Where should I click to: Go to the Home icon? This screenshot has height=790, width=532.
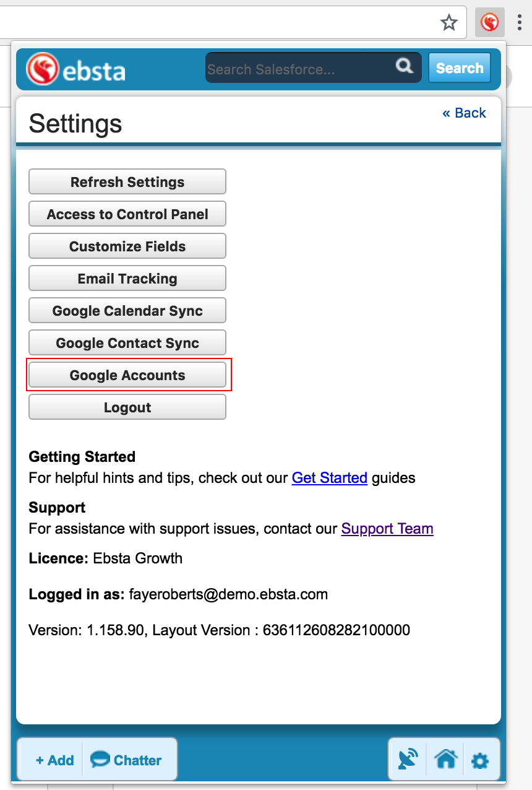tap(445, 759)
